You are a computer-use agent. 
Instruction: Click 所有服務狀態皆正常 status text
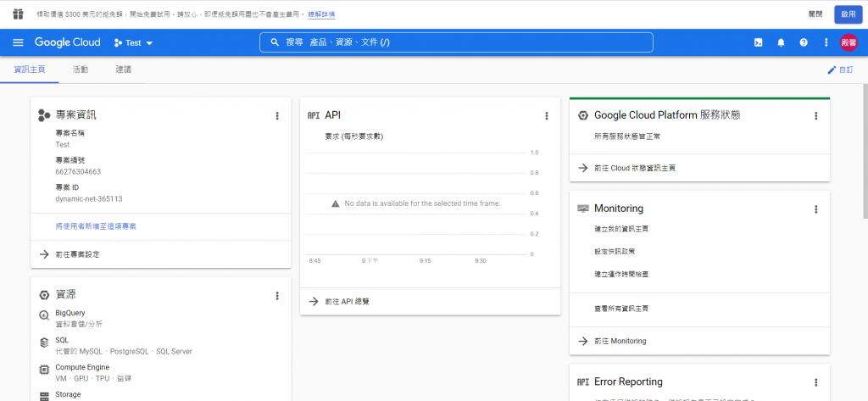pos(626,135)
